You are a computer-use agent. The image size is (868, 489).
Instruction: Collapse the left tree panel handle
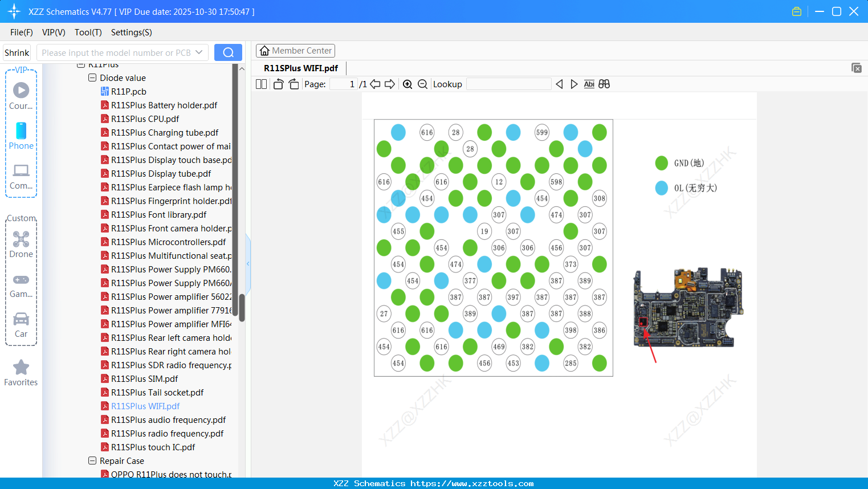(248, 263)
